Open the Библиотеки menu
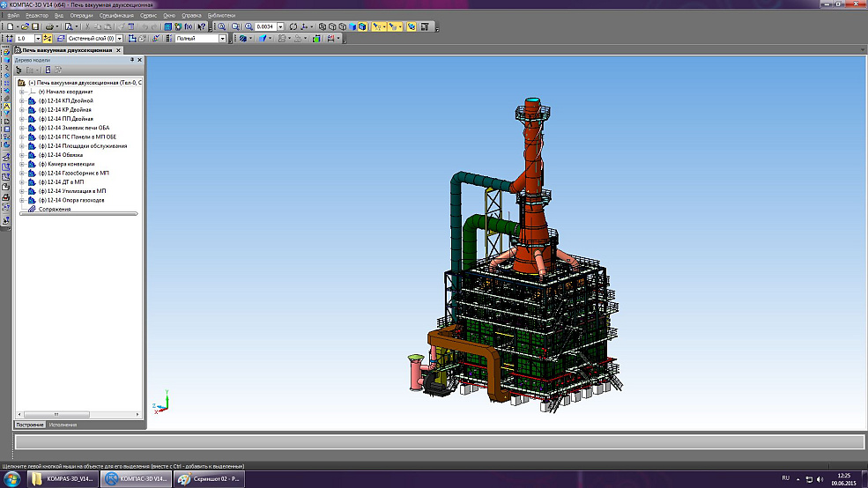The image size is (868, 488). tap(221, 16)
